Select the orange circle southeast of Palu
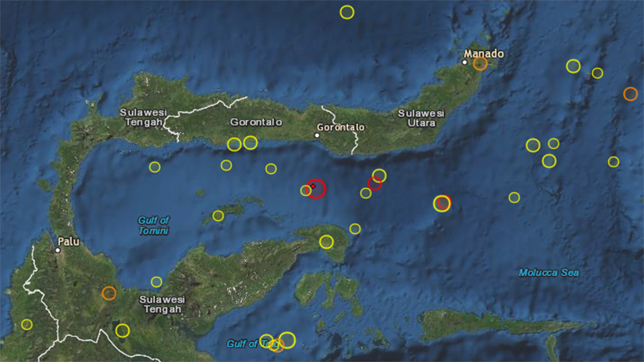The image size is (644, 362). pos(109,293)
